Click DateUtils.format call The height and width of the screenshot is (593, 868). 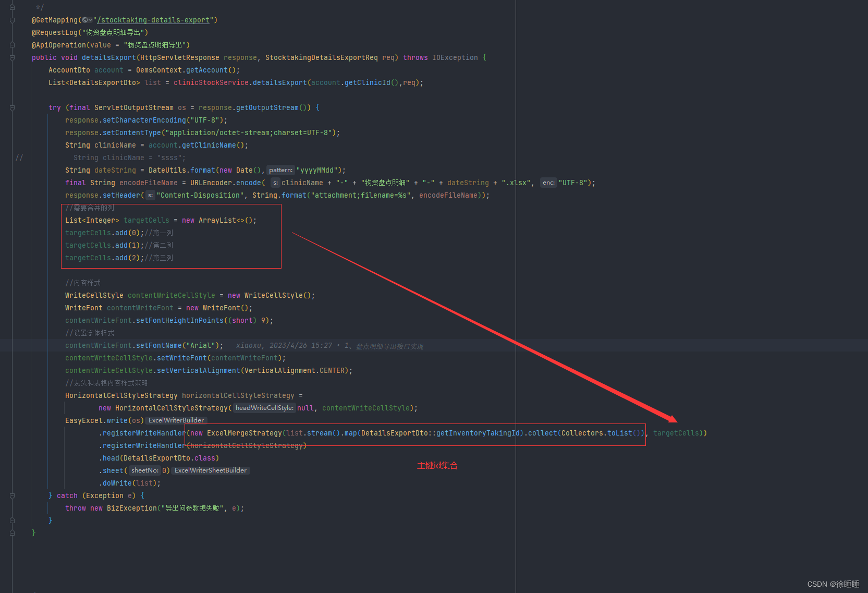pyautogui.click(x=182, y=171)
